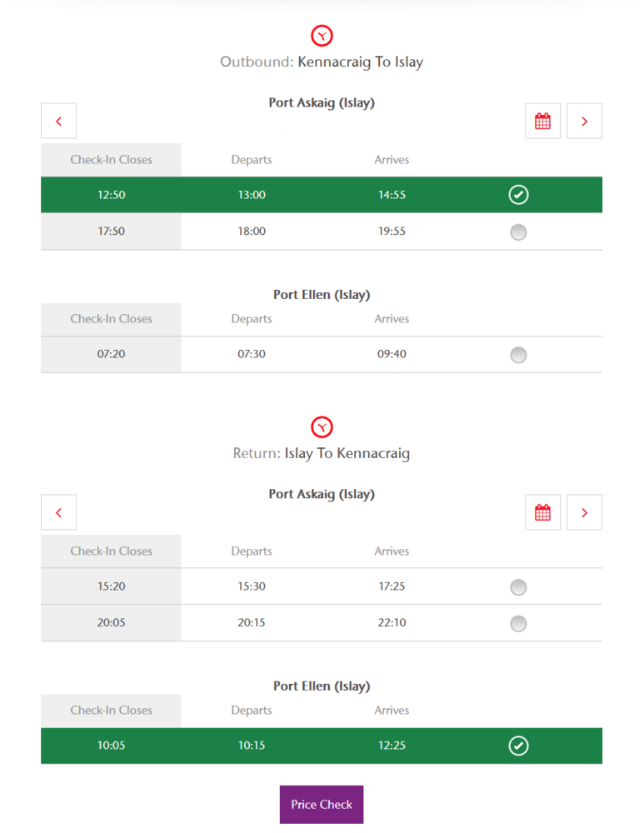This screenshot has width=644, height=833.
Task: Open the outbound calendar date picker
Action: click(x=542, y=121)
